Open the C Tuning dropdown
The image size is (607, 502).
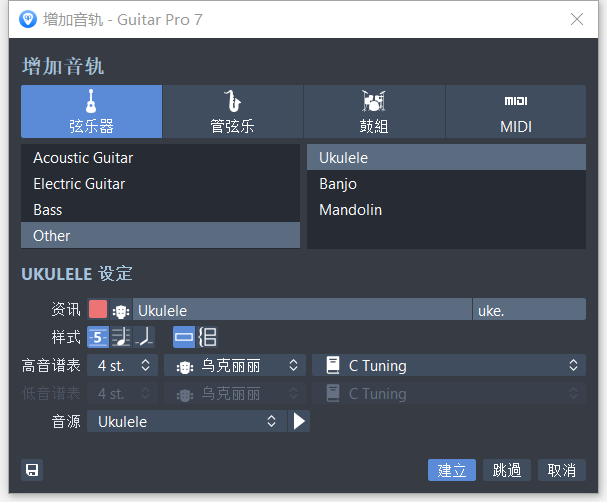tap(449, 365)
